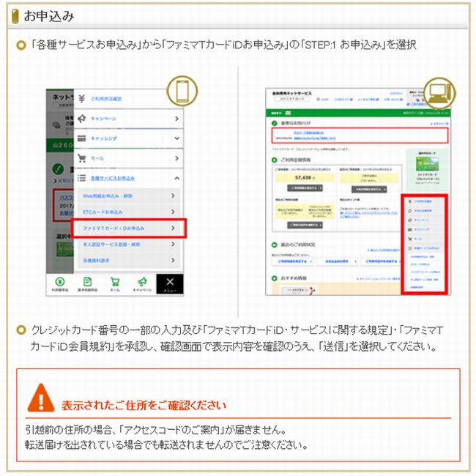Expand the キャッシング down chevron
This screenshot has height=476, width=476.
(x=176, y=138)
